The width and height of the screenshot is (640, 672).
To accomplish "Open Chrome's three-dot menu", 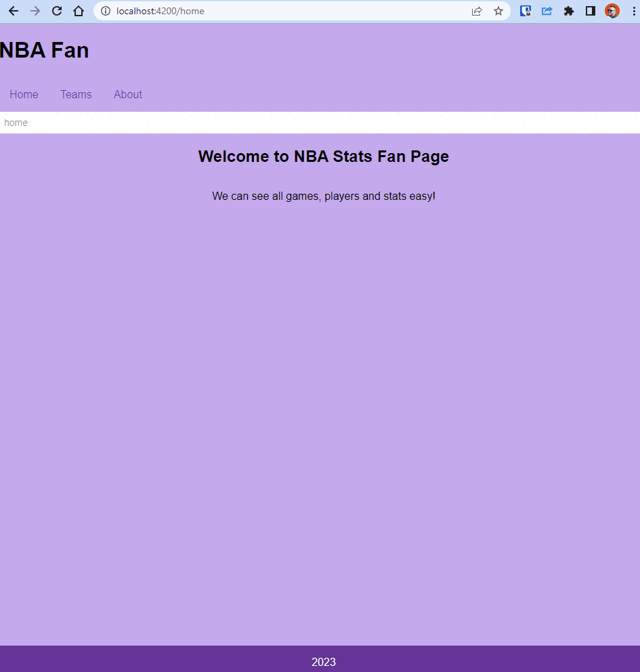I will (x=633, y=11).
